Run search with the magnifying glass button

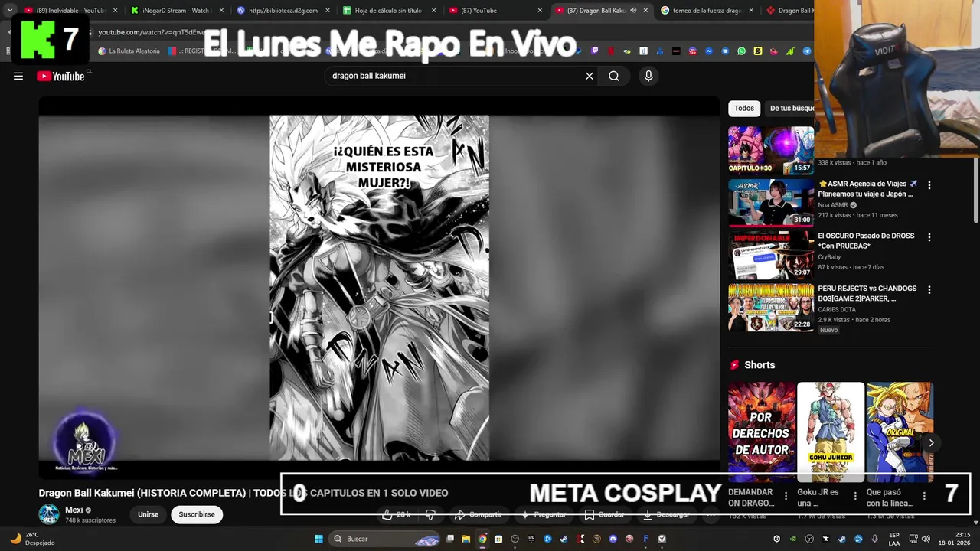(614, 76)
